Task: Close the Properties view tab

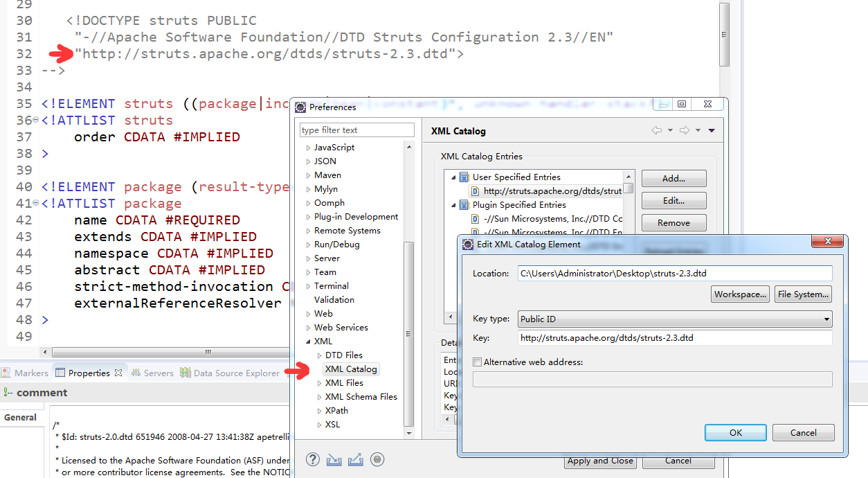Action: pos(118,373)
